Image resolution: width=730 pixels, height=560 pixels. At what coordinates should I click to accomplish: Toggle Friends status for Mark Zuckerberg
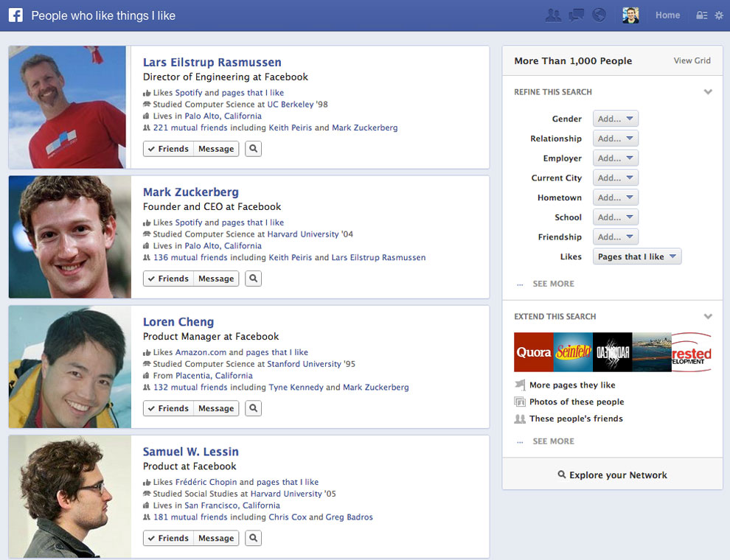[168, 279]
